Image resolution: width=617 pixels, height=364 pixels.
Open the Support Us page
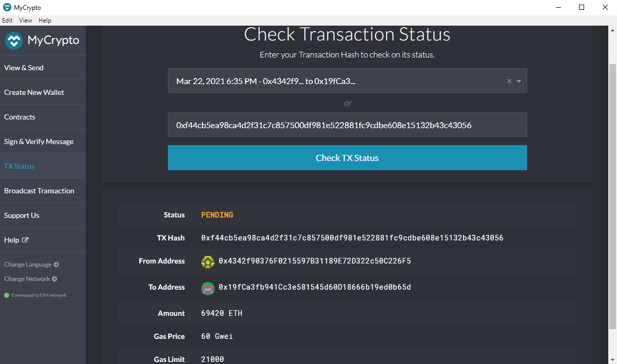coord(43,215)
